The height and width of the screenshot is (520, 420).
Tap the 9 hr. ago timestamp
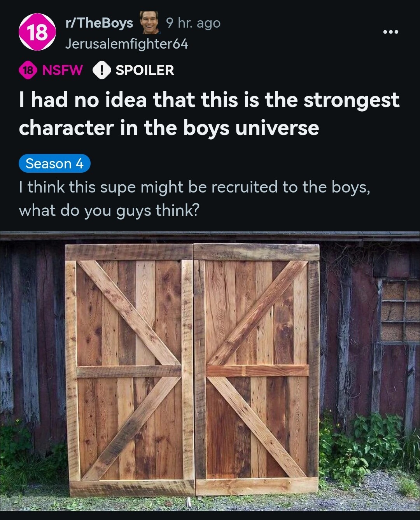pyautogui.click(x=193, y=23)
